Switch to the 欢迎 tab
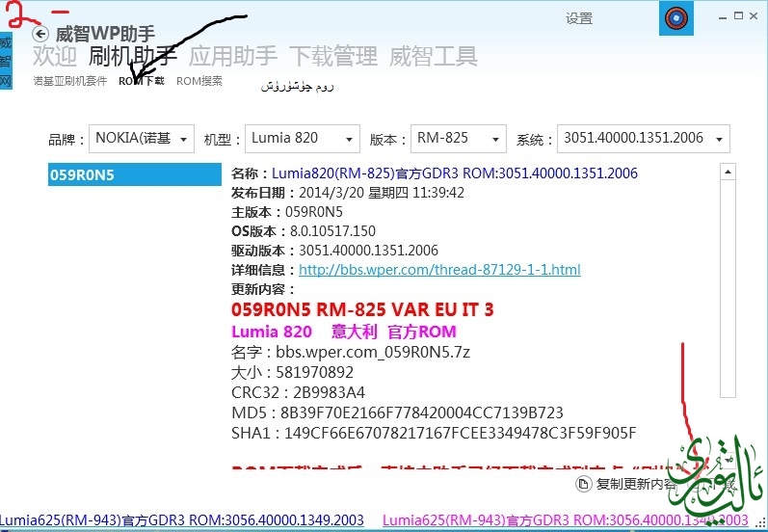This screenshot has width=768, height=532. pyautogui.click(x=55, y=55)
